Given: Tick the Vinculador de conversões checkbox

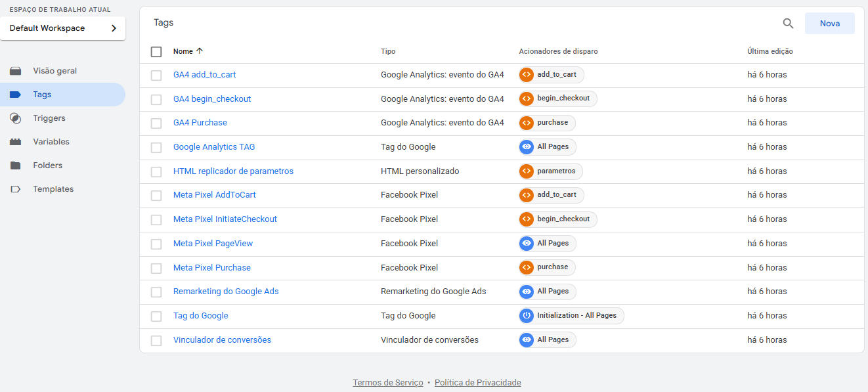Looking at the screenshot, I should point(156,341).
